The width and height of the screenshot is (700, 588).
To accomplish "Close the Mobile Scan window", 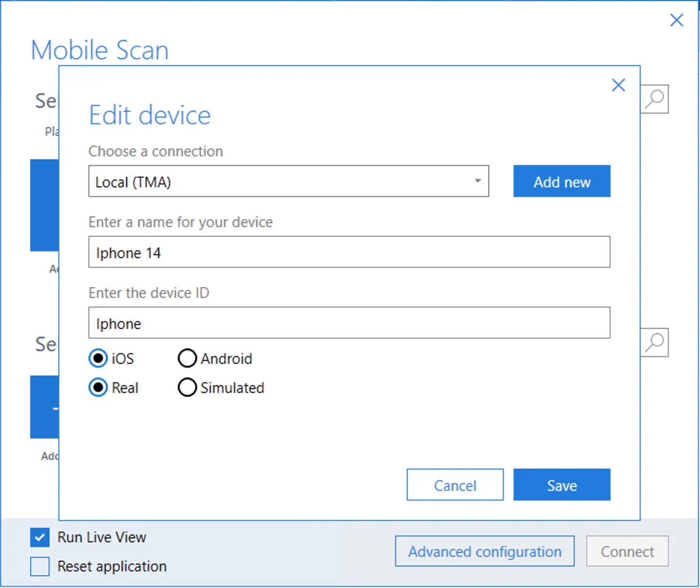I will 676,20.
